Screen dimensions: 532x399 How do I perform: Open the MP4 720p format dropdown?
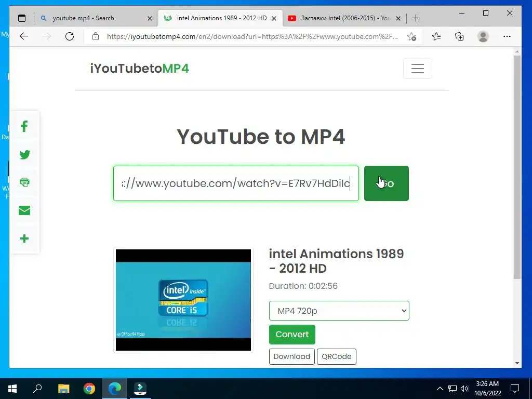coord(339,311)
